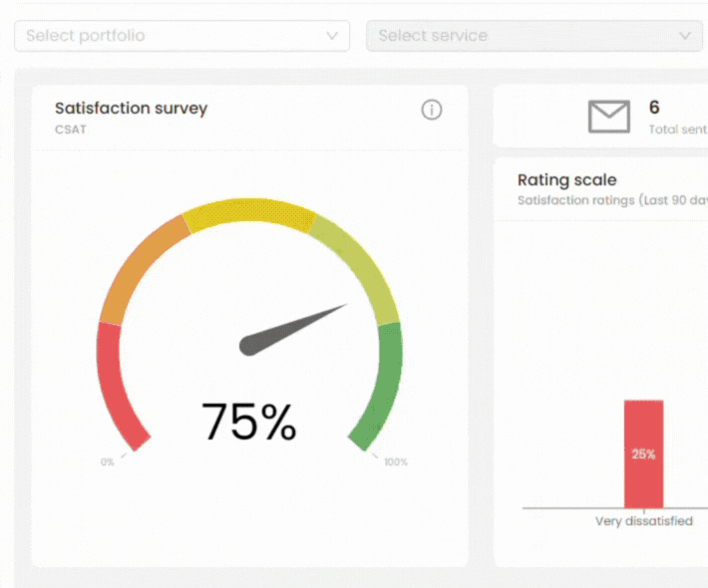Click the Rating scale card heading
The width and height of the screenshot is (708, 588).
coord(567,180)
